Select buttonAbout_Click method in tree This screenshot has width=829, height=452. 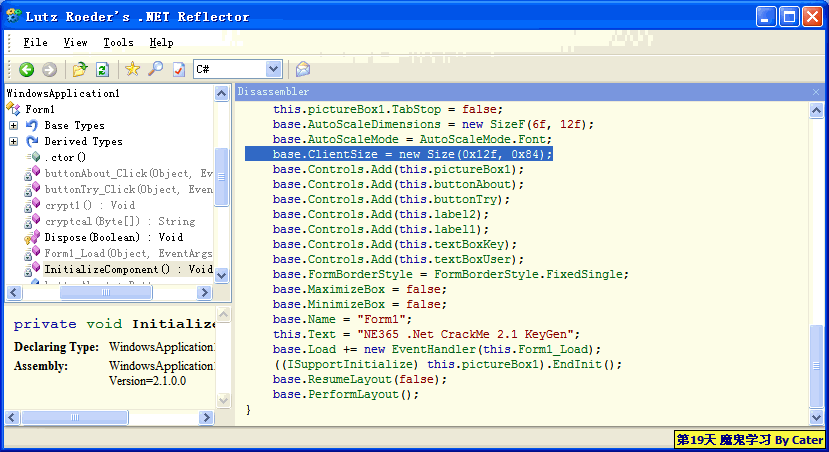pos(128,173)
